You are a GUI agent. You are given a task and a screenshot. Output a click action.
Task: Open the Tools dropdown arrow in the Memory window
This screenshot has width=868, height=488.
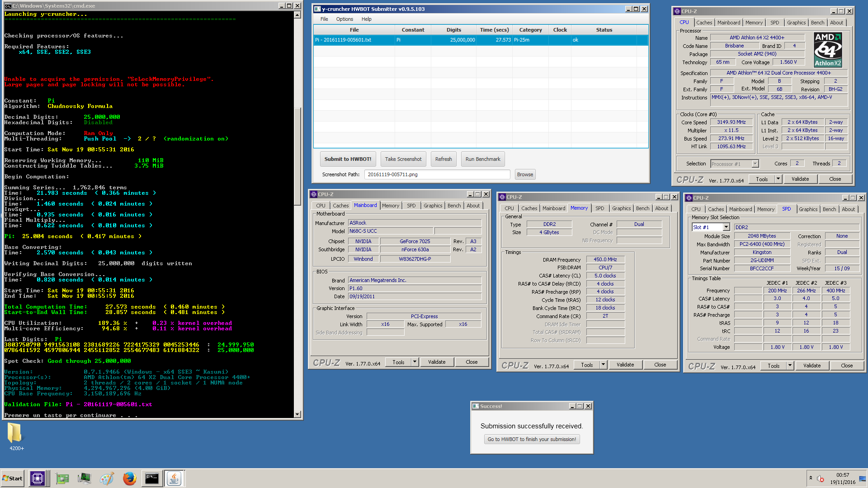[x=603, y=365]
